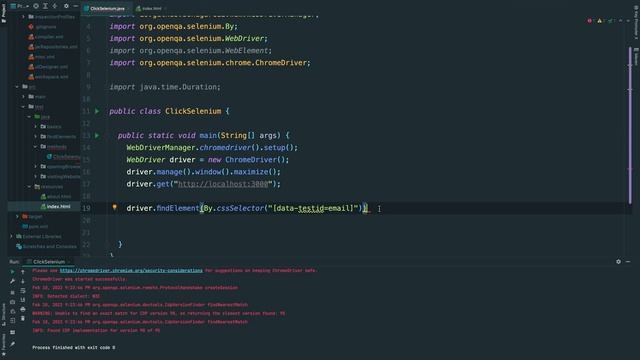The height and width of the screenshot is (360, 640).
Task: Toggle the Favorites tool window stripe button
Action: click(x=4, y=344)
